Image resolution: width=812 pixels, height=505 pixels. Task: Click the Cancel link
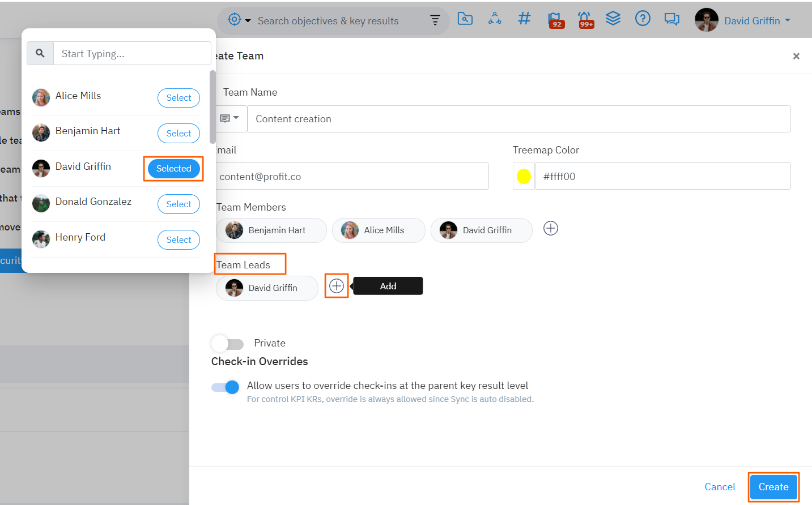tap(720, 487)
